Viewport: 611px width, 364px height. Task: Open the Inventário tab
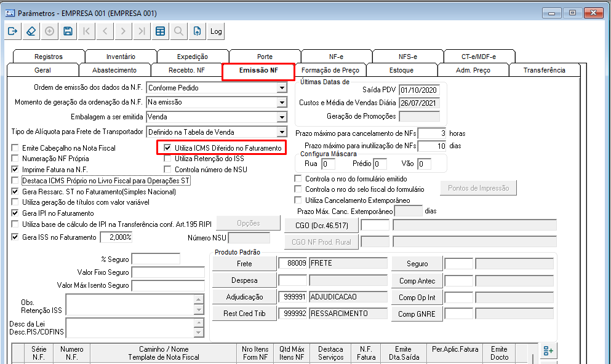[121, 57]
